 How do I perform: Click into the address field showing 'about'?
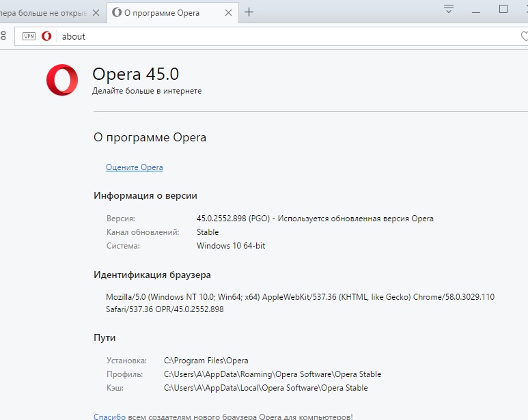273,36
